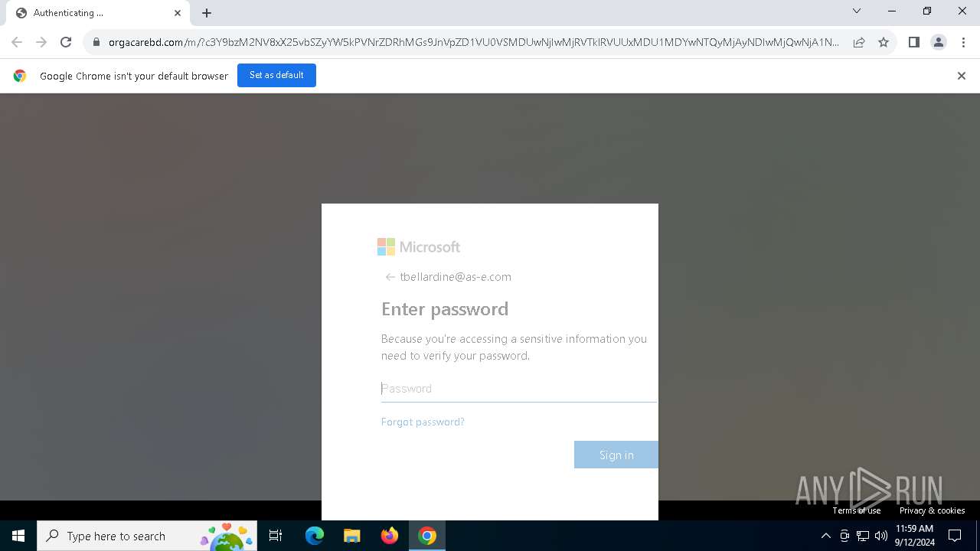
Task: Open the Privacy & cookies link
Action: tap(932, 510)
